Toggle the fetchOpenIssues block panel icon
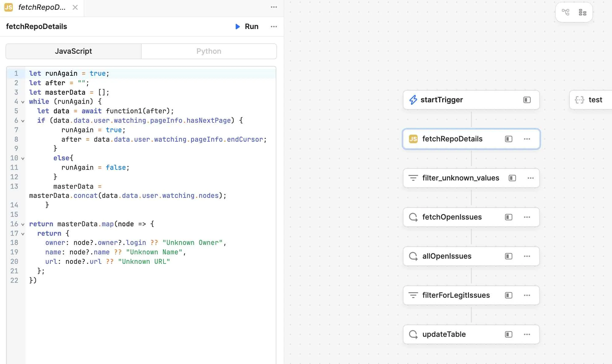This screenshot has height=364, width=612. pos(509,217)
